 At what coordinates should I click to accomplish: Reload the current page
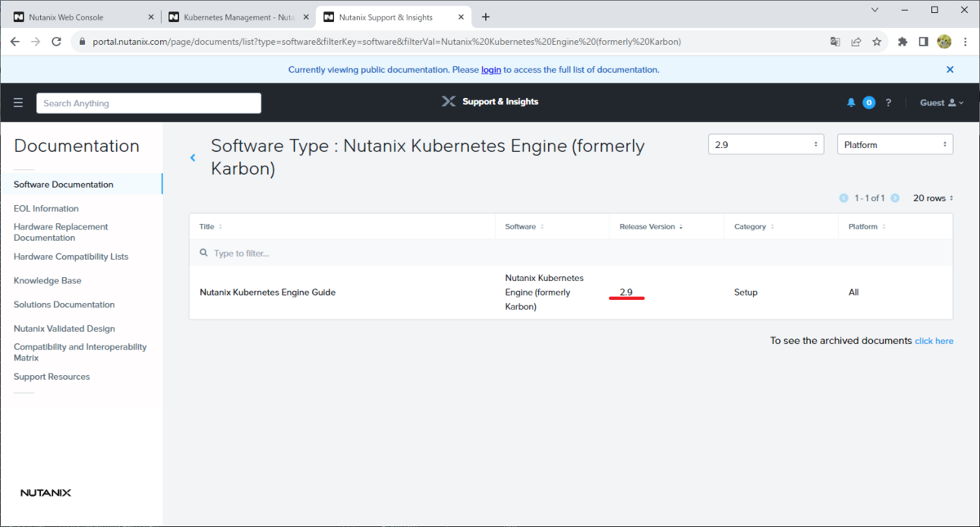click(x=56, y=42)
